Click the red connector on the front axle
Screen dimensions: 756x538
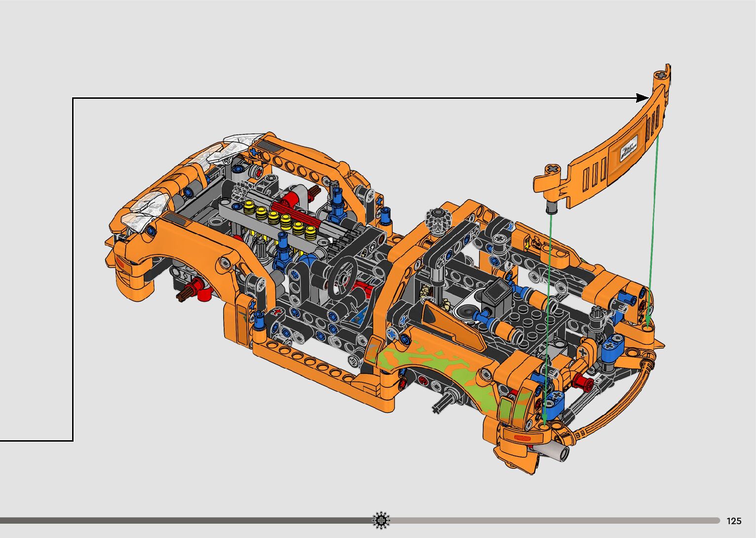click(198, 290)
